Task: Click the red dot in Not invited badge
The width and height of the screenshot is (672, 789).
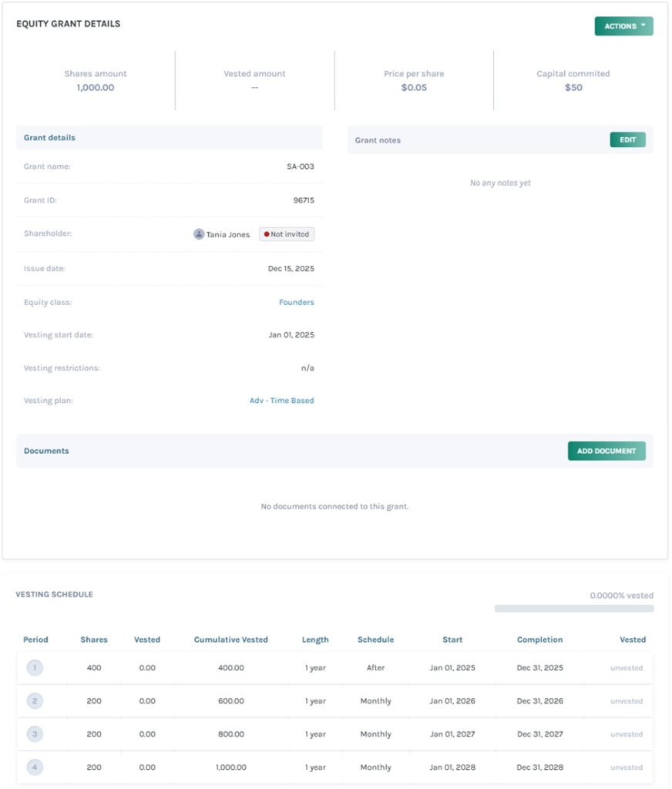Action: [x=267, y=234]
